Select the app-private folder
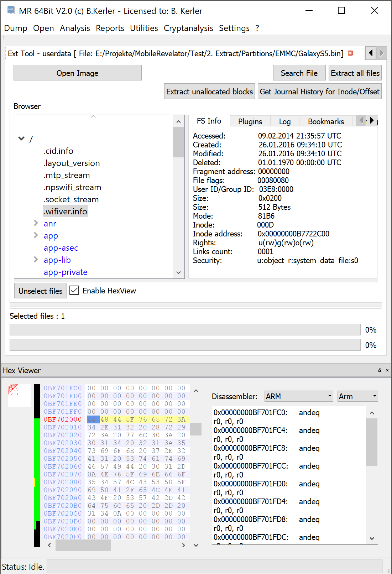Screen dimensions: 392x574 (x=66, y=272)
